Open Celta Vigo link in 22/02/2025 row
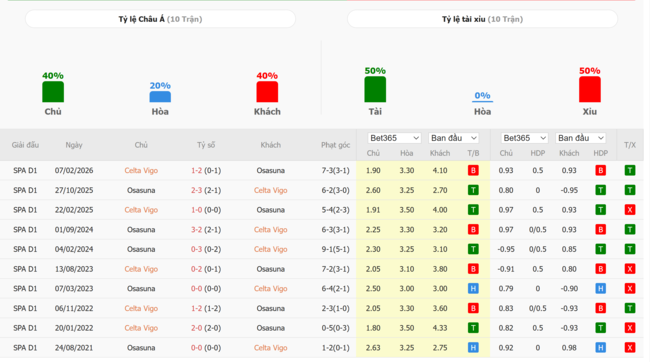The height and width of the screenshot is (362, 650). tap(141, 210)
